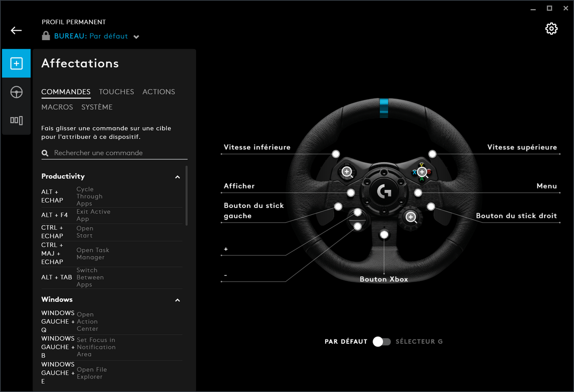Select the Bouton Xbox marker
Image resolution: width=574 pixels, height=392 pixels.
pos(384,234)
